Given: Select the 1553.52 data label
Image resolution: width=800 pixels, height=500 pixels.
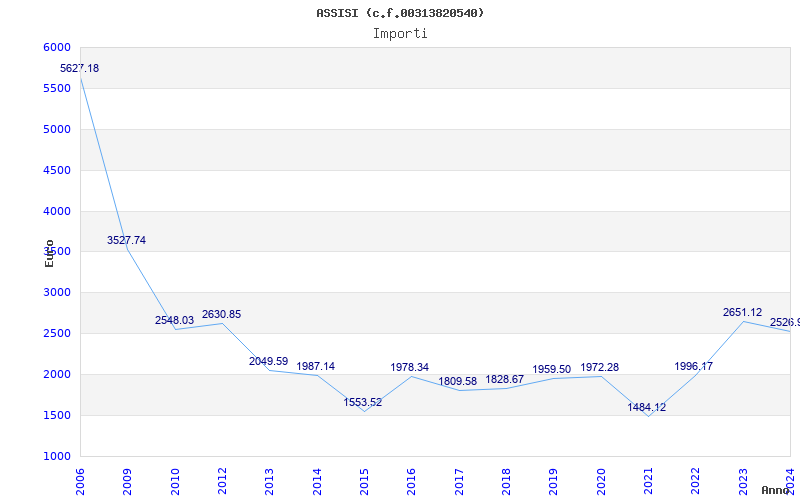Looking at the screenshot, I should (x=363, y=402).
